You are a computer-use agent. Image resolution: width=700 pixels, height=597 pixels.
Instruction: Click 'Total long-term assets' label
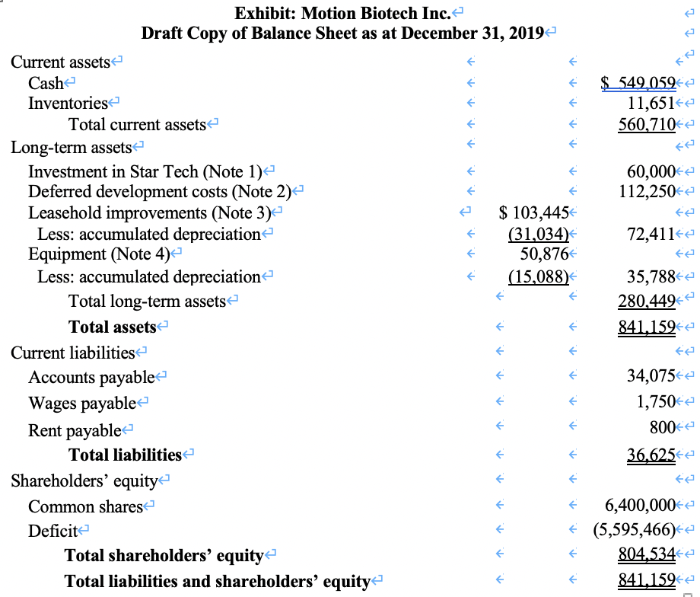147,302
